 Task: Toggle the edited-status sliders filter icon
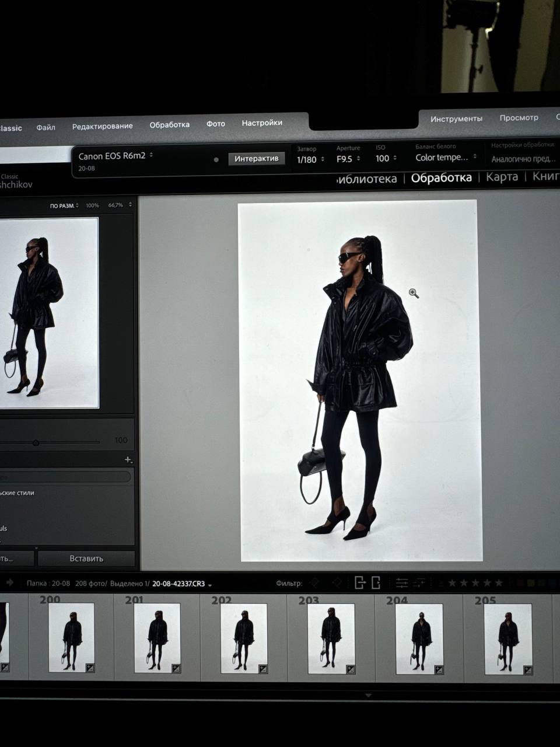(x=401, y=582)
